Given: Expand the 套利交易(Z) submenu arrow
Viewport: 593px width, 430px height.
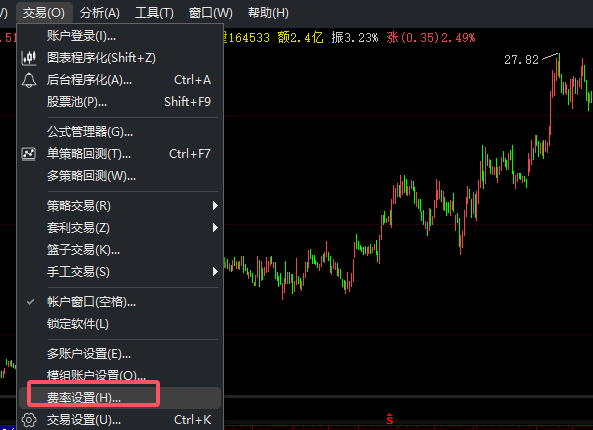Looking at the screenshot, I should click(215, 228).
